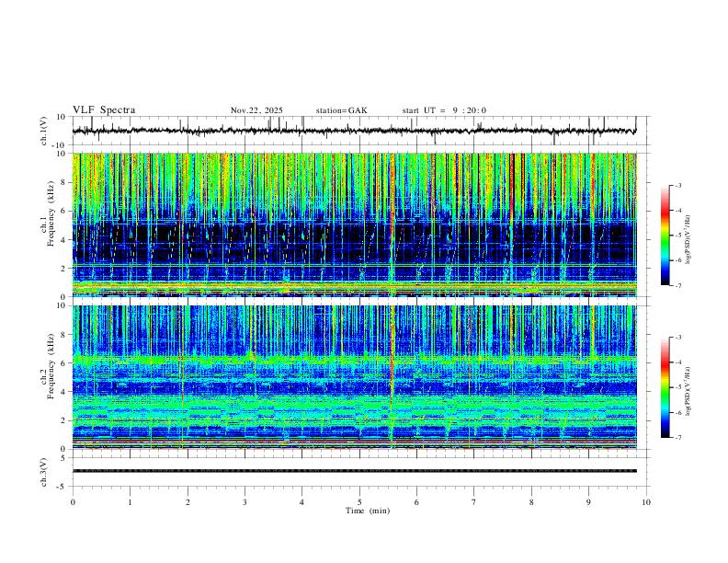Click the "ch.1 Frequency (kHz)" axis label

pyautogui.click(x=48, y=214)
